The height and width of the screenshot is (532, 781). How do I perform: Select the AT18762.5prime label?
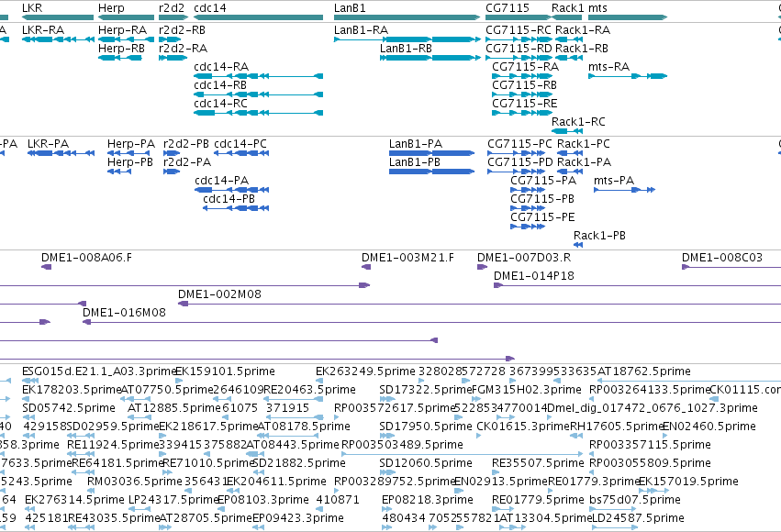(x=643, y=371)
